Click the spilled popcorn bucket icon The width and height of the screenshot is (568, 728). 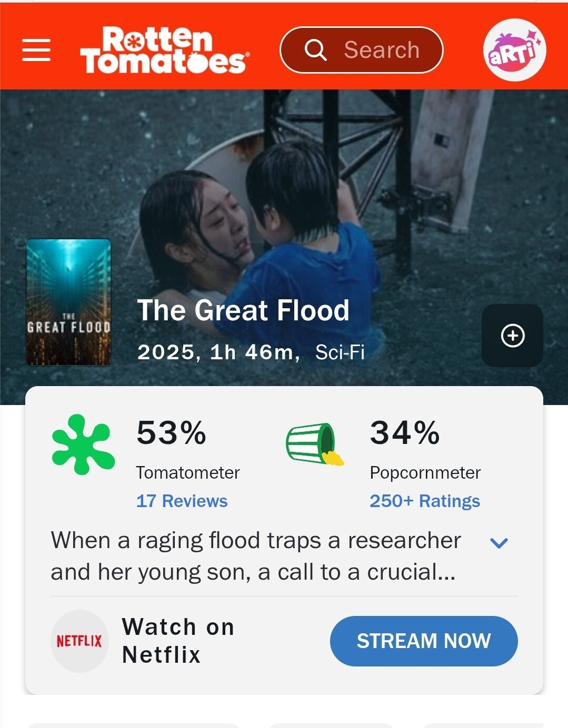coord(315,444)
